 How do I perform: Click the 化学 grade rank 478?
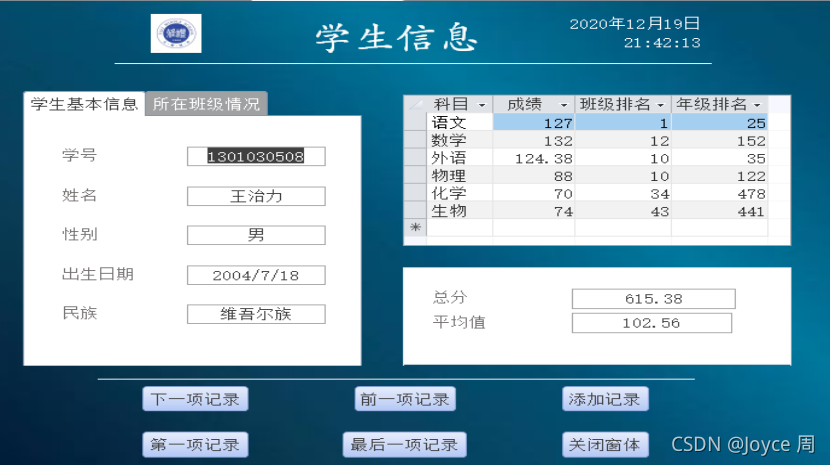point(720,193)
